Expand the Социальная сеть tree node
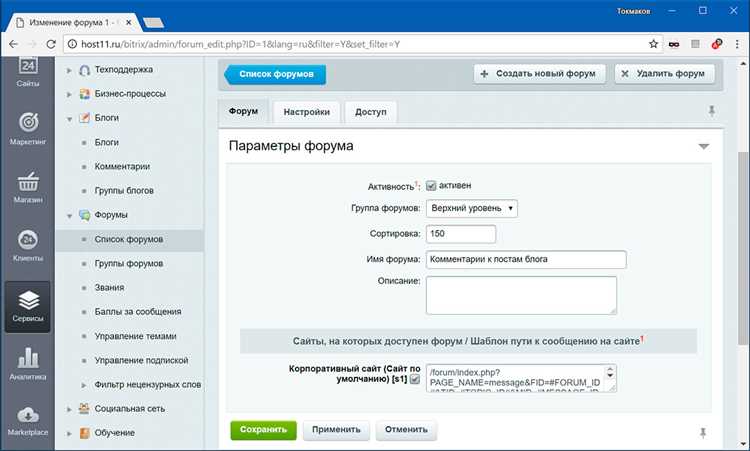This screenshot has height=451, width=750. pyautogui.click(x=69, y=409)
